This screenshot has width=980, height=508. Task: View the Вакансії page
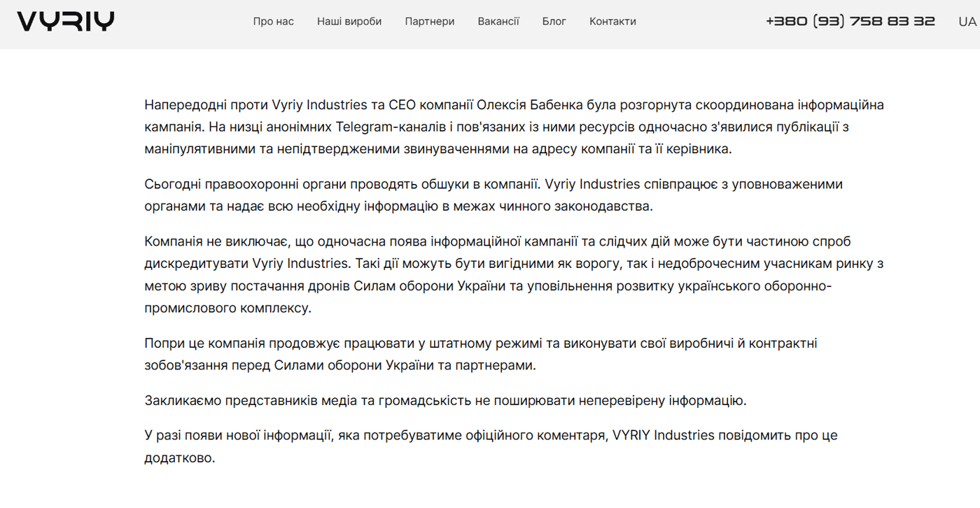pyautogui.click(x=498, y=22)
